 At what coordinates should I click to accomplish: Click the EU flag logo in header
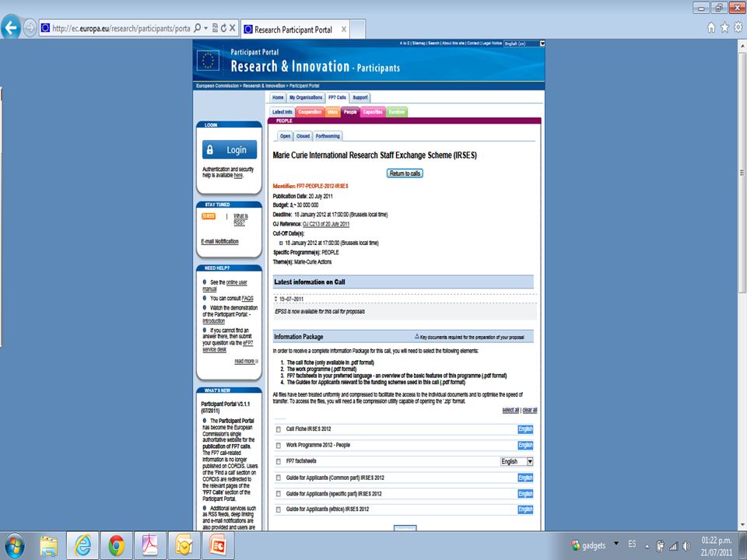coord(209,61)
